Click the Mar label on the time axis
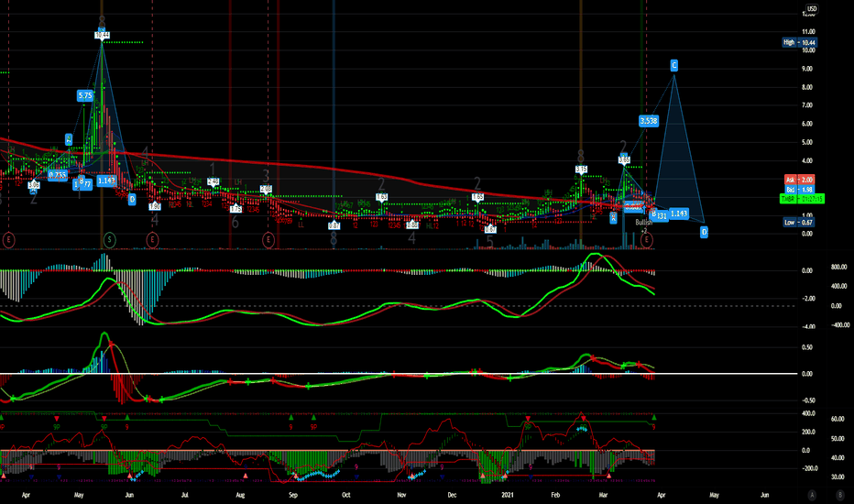 (603, 495)
